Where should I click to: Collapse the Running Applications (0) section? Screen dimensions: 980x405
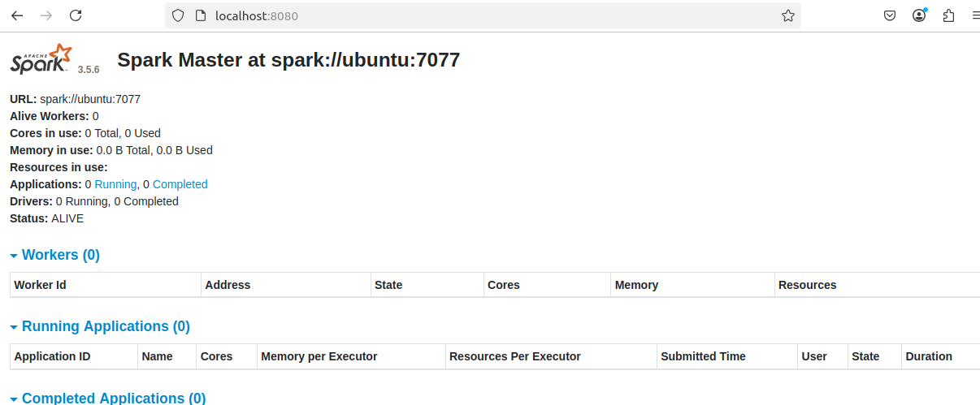coord(100,326)
